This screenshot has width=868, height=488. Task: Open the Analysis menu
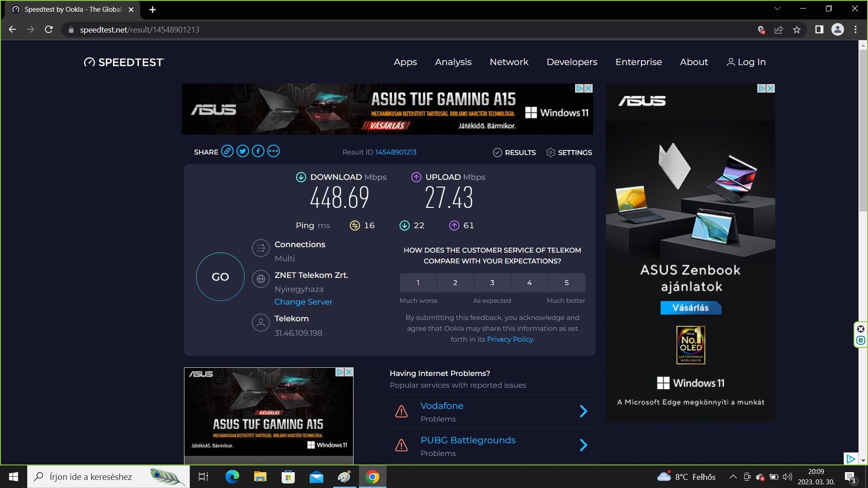click(x=453, y=62)
